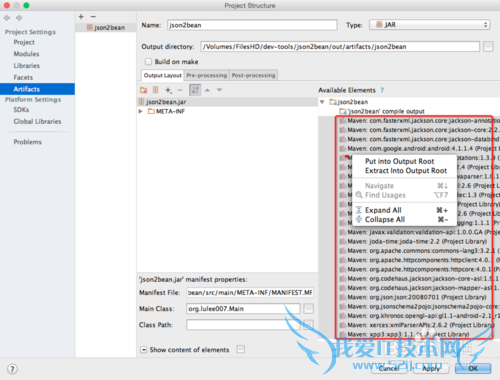Click Create Archive icon in layout toolbar

tap(156, 90)
